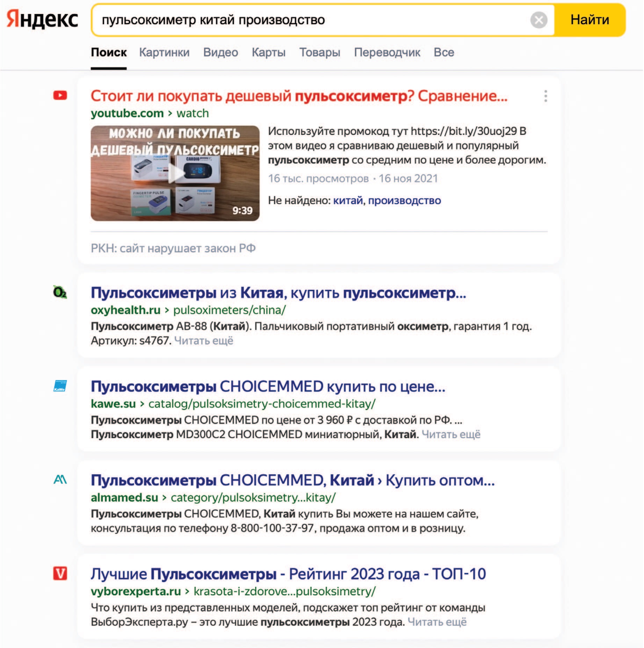Viewport: 644px width, 648px height.
Task: Open 'Лучшие Пульсоксиметры - Рейтинг 2023 года' result
Action: 288,574
